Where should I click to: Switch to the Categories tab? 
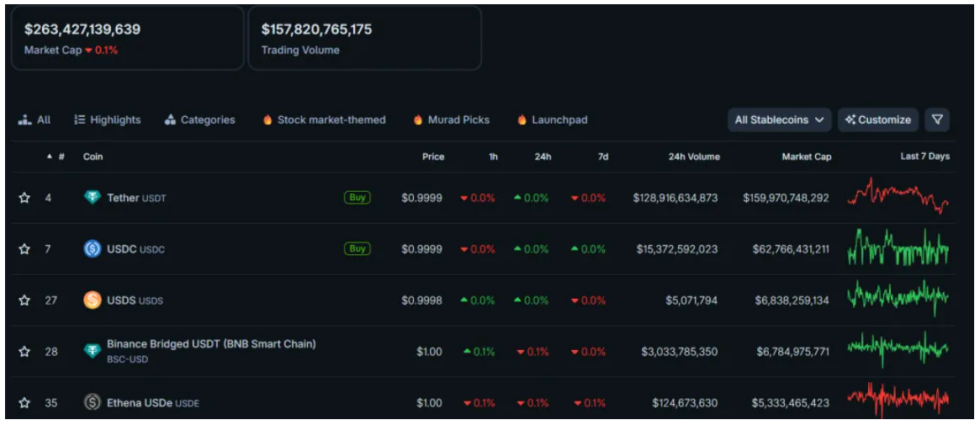[199, 120]
